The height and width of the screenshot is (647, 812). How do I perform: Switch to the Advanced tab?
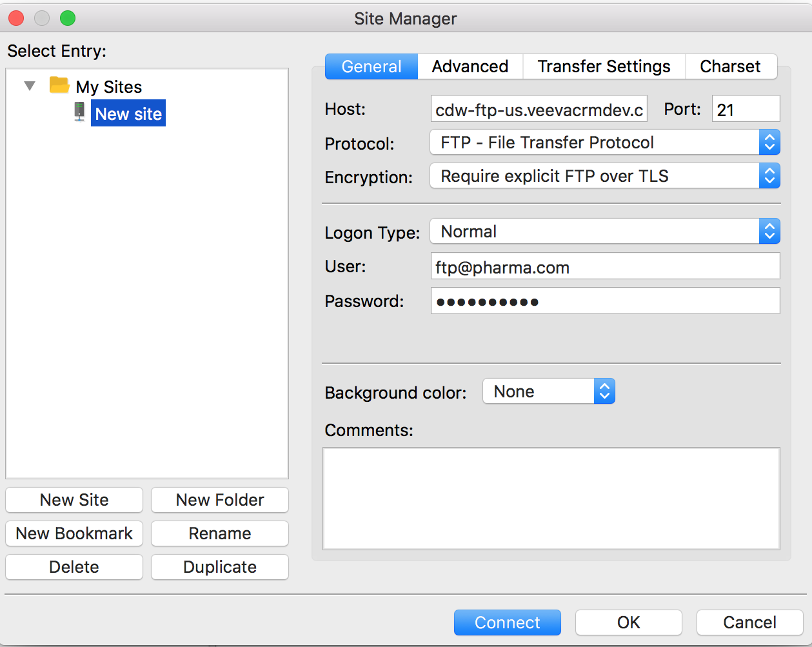[470, 66]
